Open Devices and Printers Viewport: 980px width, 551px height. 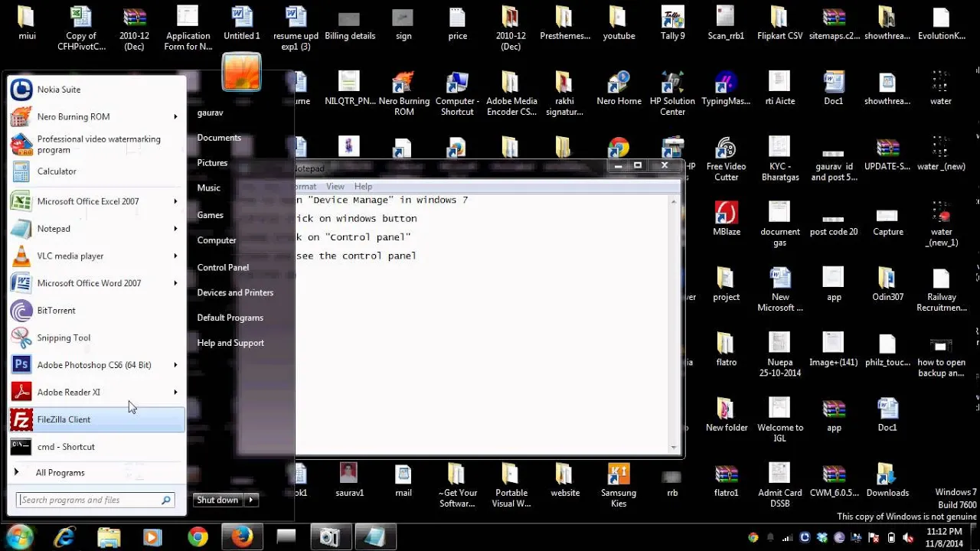[x=235, y=292]
